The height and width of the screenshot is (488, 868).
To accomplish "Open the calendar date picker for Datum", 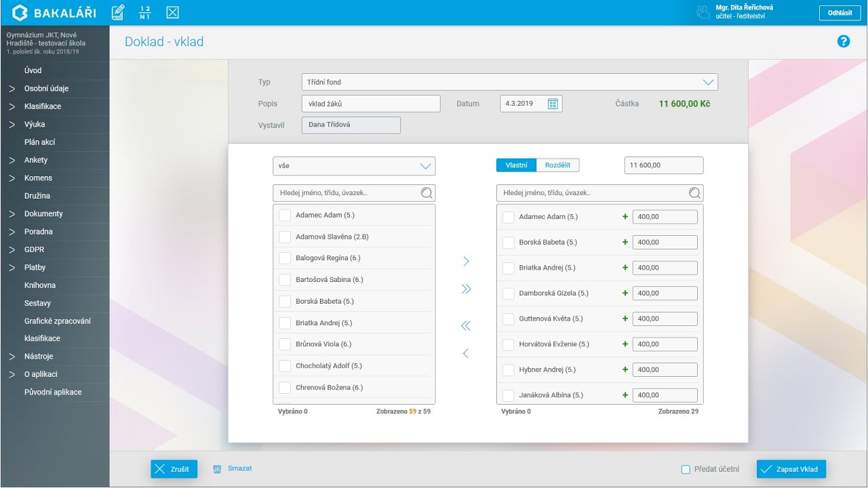I will pos(553,104).
